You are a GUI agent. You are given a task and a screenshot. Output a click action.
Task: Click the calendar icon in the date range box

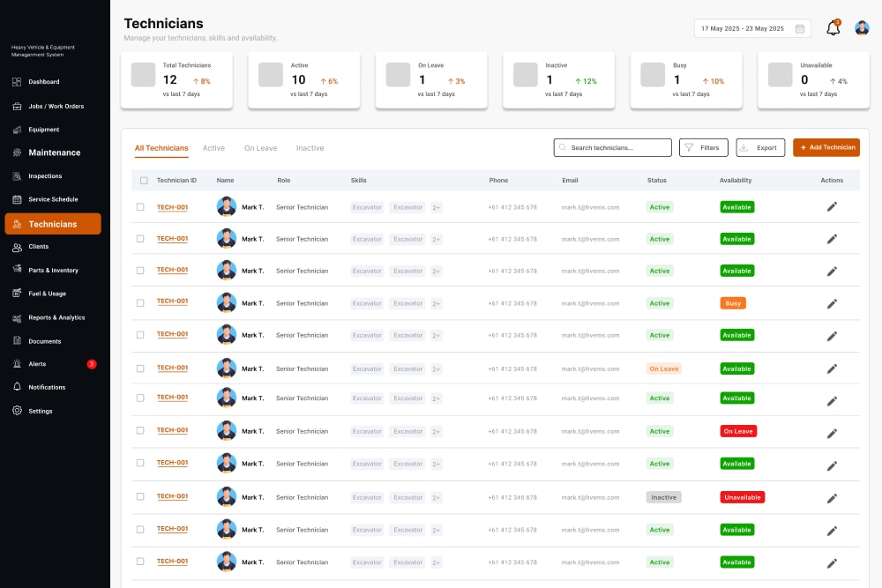click(x=799, y=29)
